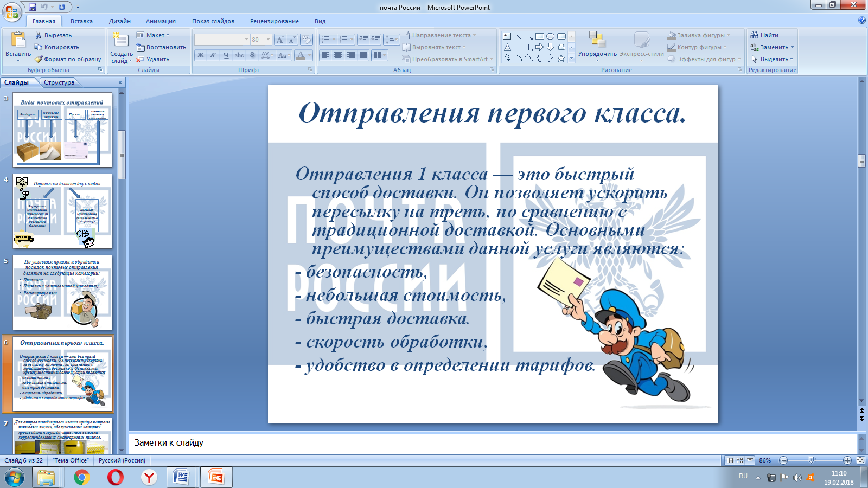This screenshot has width=868, height=488.
Task: Click the New Slide (Создать слайд) icon
Action: coord(120,40)
